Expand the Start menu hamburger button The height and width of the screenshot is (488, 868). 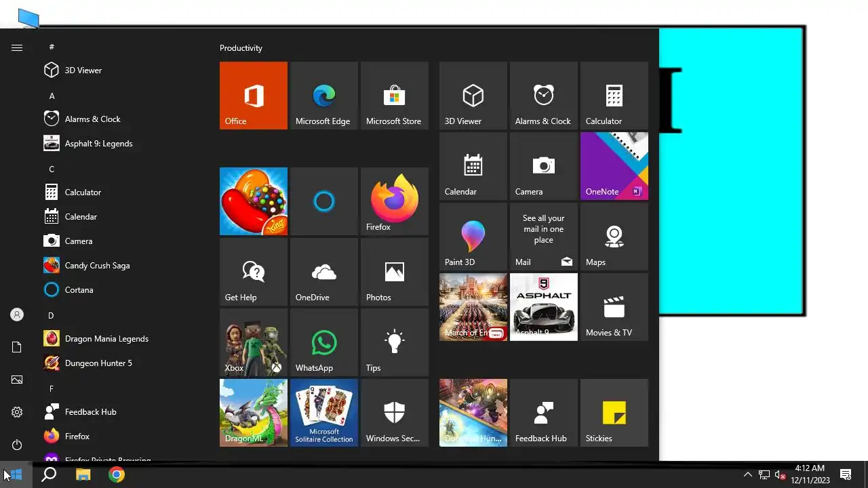point(17,47)
